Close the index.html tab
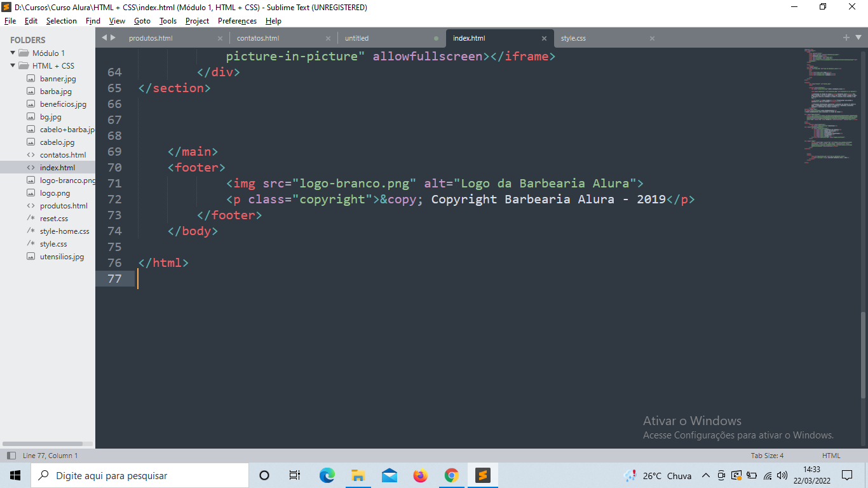Screen dimensions: 868x488 (x=544, y=38)
